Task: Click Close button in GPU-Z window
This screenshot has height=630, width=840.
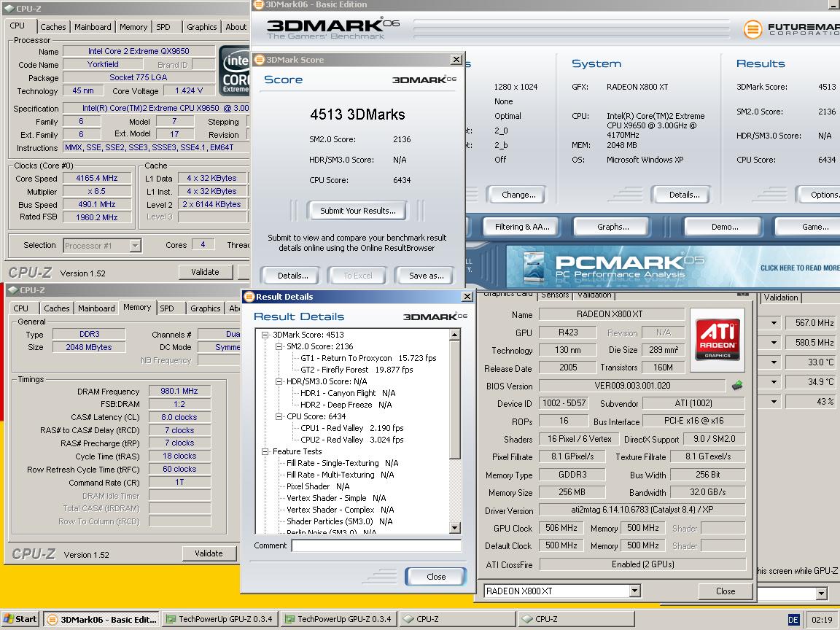Action: 726,591
